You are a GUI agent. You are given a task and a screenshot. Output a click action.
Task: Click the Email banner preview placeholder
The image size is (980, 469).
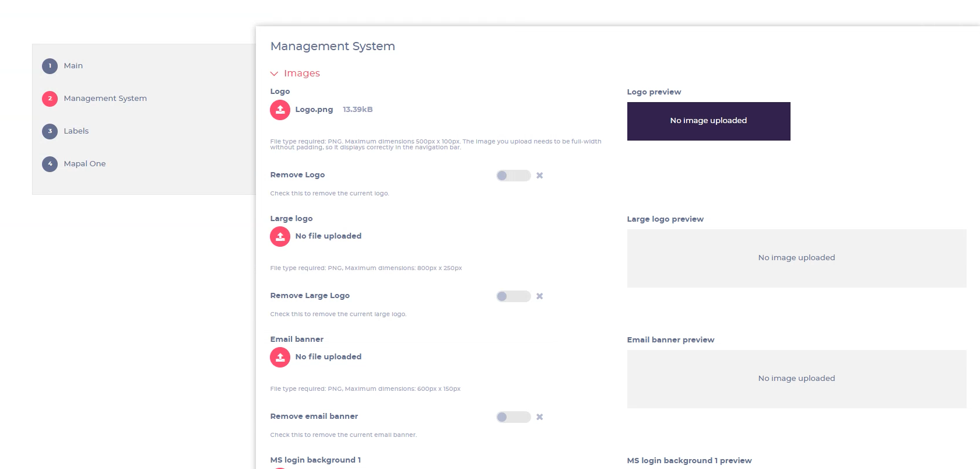tap(796, 379)
